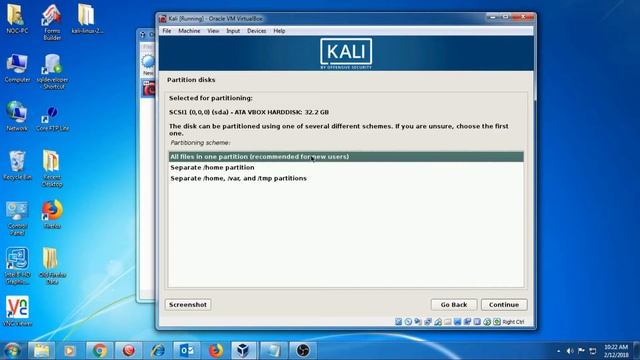Open Windows Explorer from the taskbar
This screenshot has height=360, width=640.
41,351
